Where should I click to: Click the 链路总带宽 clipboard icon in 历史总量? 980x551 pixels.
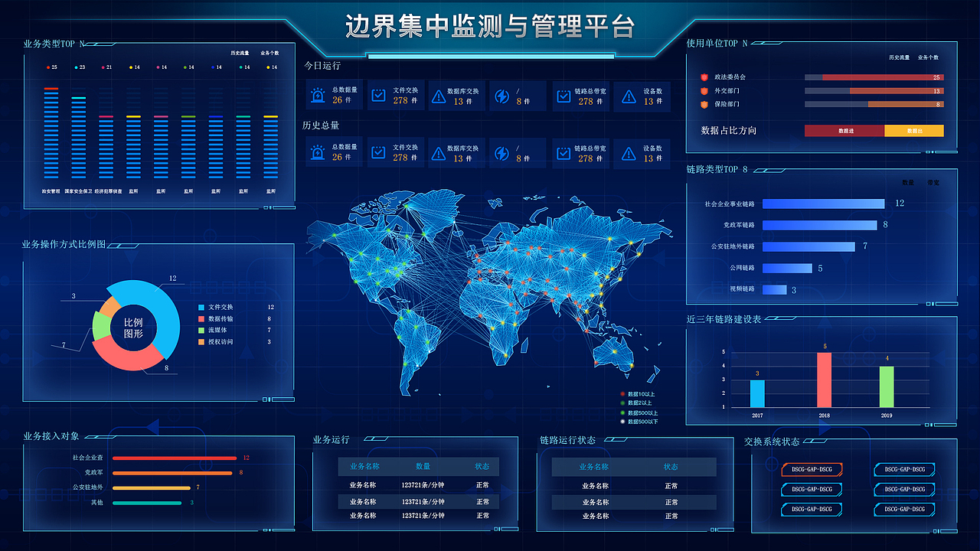pos(563,152)
